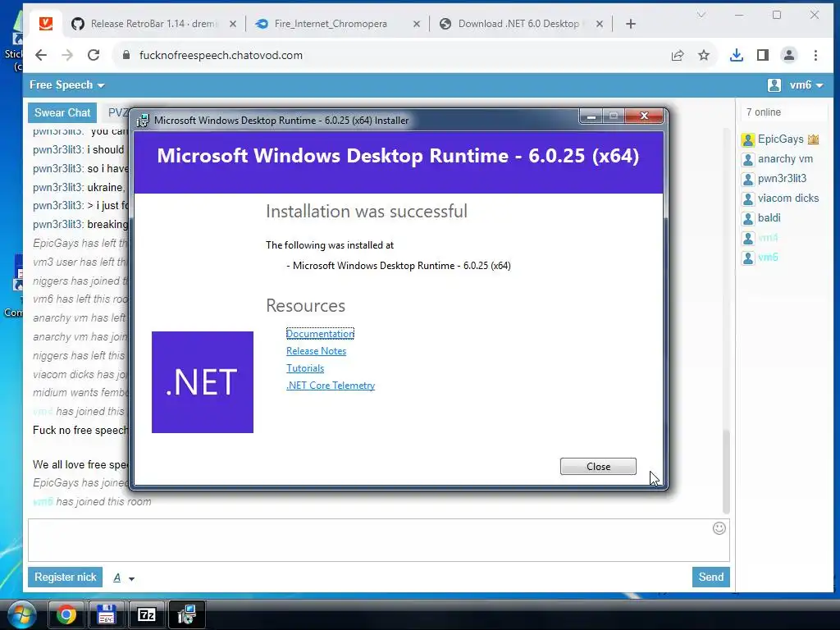Switch to the Release RetroBar 1.14 tab
The image size is (840, 630).
point(154,24)
